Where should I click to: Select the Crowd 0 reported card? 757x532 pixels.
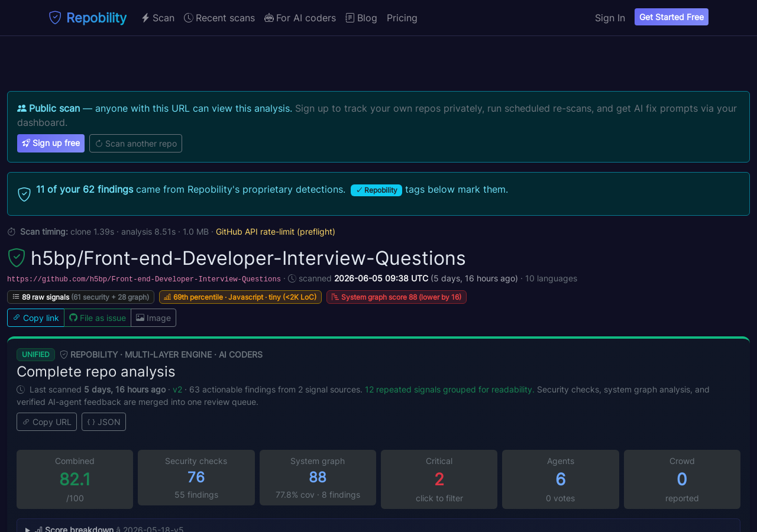682,479
